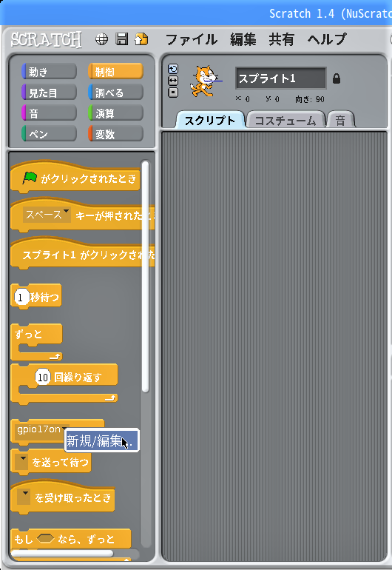This screenshot has height=570, width=392.
Task: Open the スペース key dropdown
Action: click(x=47, y=215)
